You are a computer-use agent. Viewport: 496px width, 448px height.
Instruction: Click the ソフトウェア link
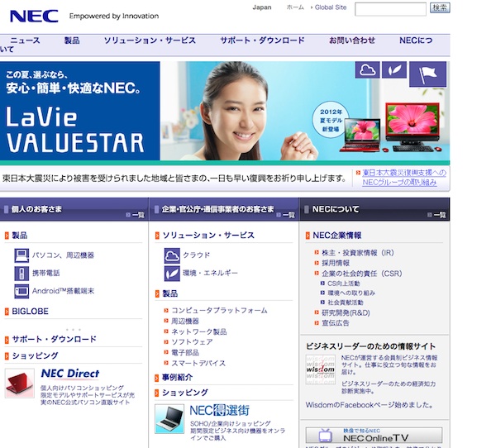click(x=192, y=342)
